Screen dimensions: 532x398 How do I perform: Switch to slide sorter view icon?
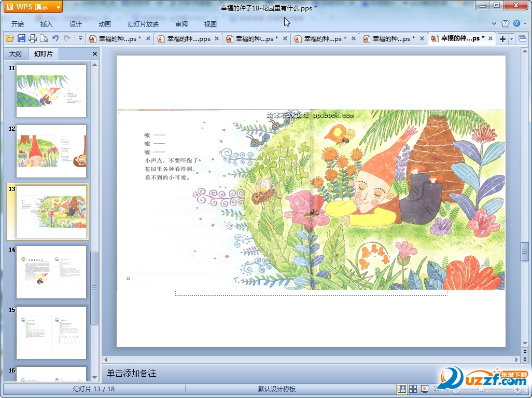413,389
